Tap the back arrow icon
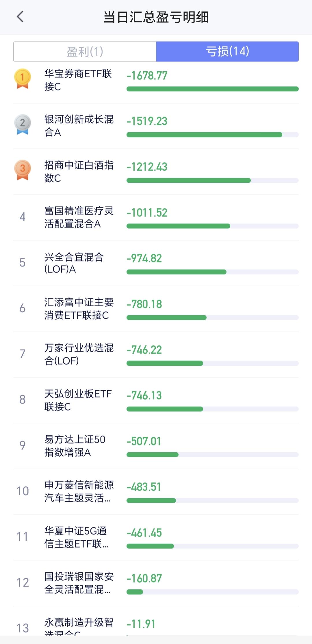This screenshot has width=312, height=644. pyautogui.click(x=20, y=17)
